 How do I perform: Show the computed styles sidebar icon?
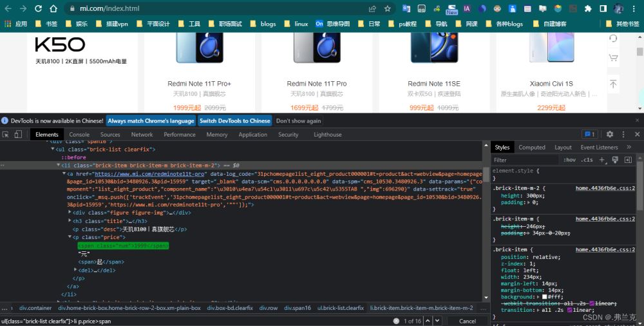click(628, 160)
